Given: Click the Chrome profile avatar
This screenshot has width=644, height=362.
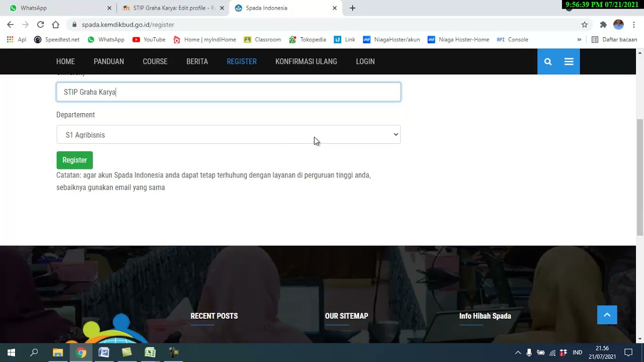Looking at the screenshot, I should coord(618,24).
